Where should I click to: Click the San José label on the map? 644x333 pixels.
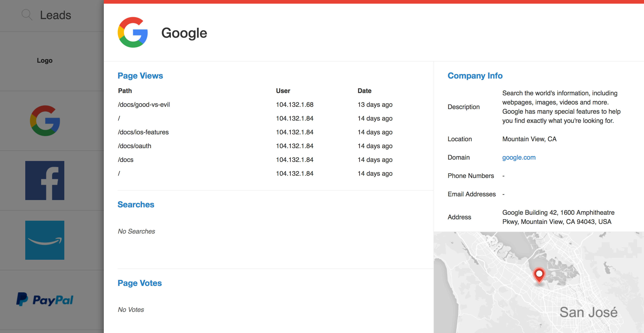click(588, 312)
